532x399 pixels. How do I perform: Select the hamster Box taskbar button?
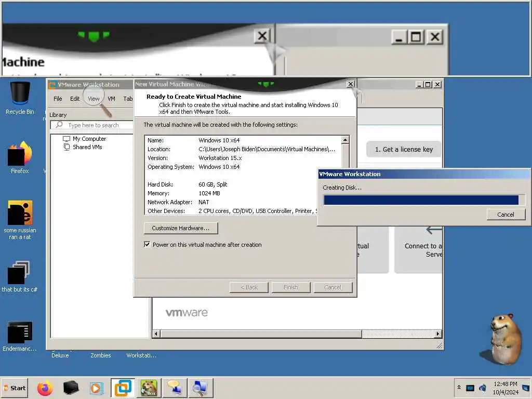pyautogui.click(x=149, y=388)
